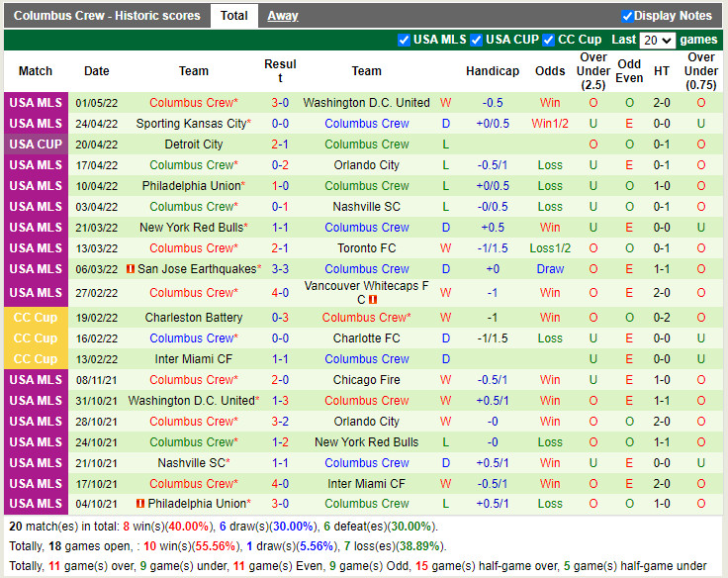This screenshot has width=728, height=578.
Task: Open Washington D.C. United team link on 01/05/22
Action: coord(366,103)
